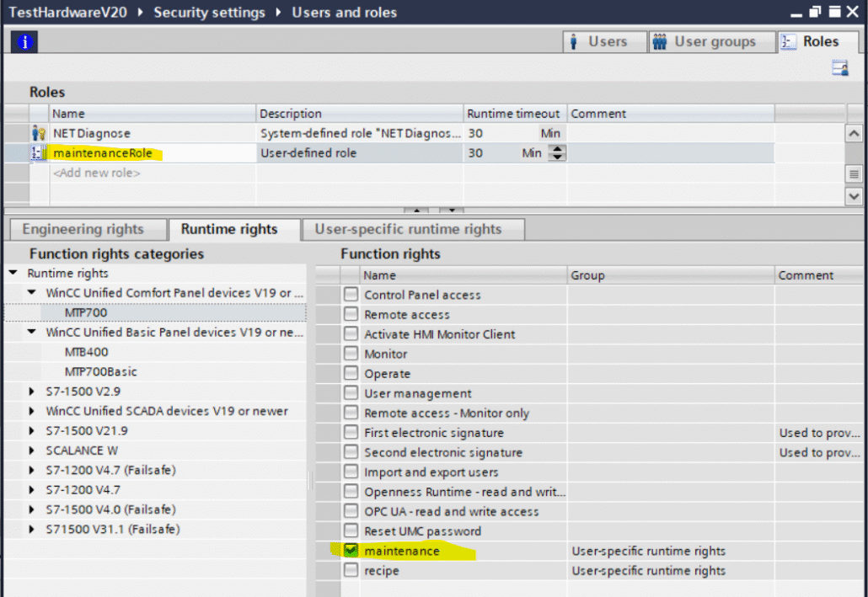Open the User-specific runtime rights tab
Viewport: 868px width, 597px height.
(x=408, y=229)
